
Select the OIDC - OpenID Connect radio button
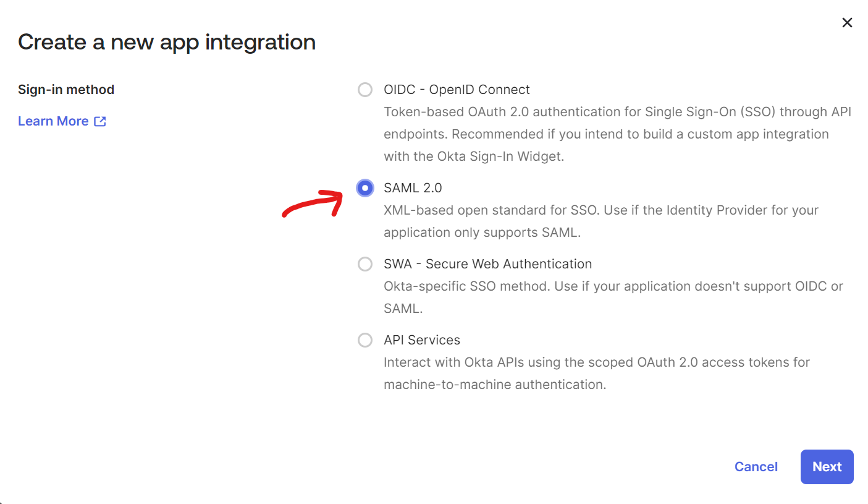coord(364,90)
